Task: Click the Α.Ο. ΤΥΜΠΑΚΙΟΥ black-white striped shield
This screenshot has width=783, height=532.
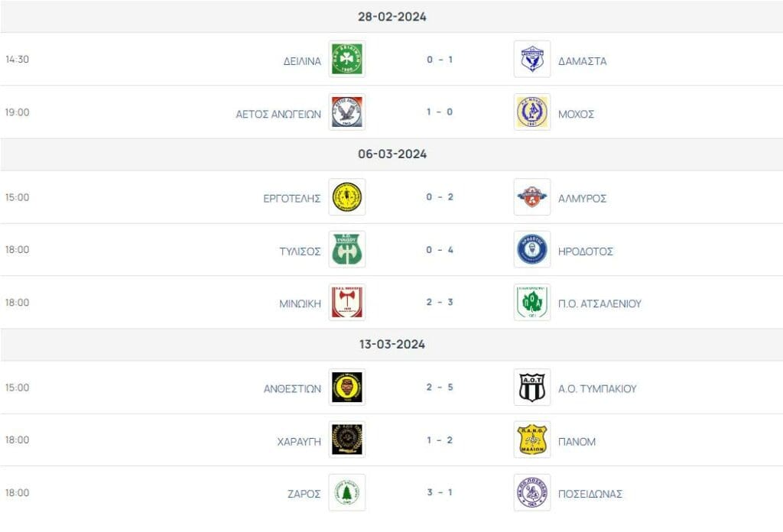Action: click(x=532, y=388)
